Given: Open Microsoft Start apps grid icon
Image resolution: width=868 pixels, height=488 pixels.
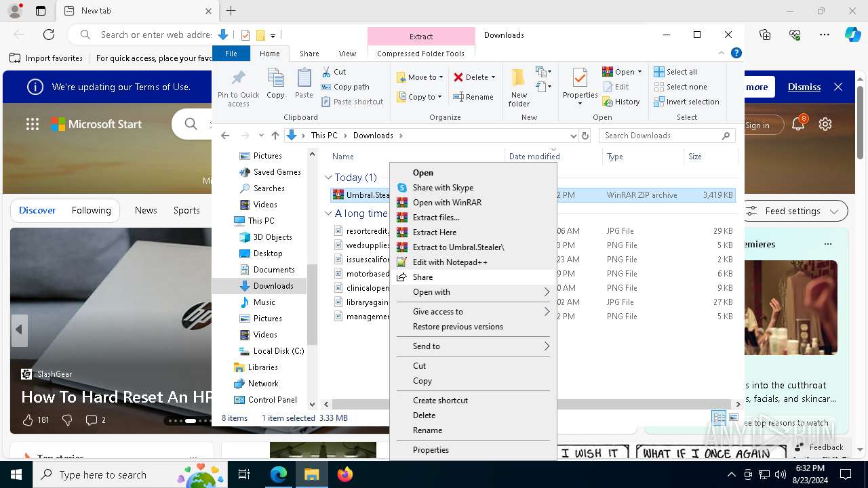Looking at the screenshot, I should (x=33, y=124).
